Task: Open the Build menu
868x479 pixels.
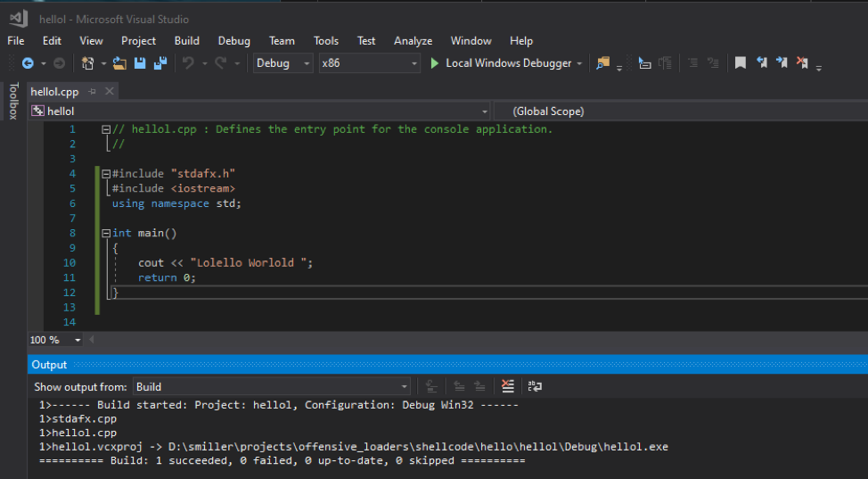Action: pos(187,41)
